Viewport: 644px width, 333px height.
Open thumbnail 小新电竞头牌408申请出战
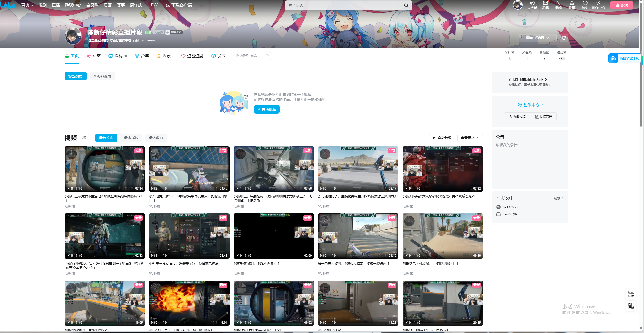[x=189, y=169]
